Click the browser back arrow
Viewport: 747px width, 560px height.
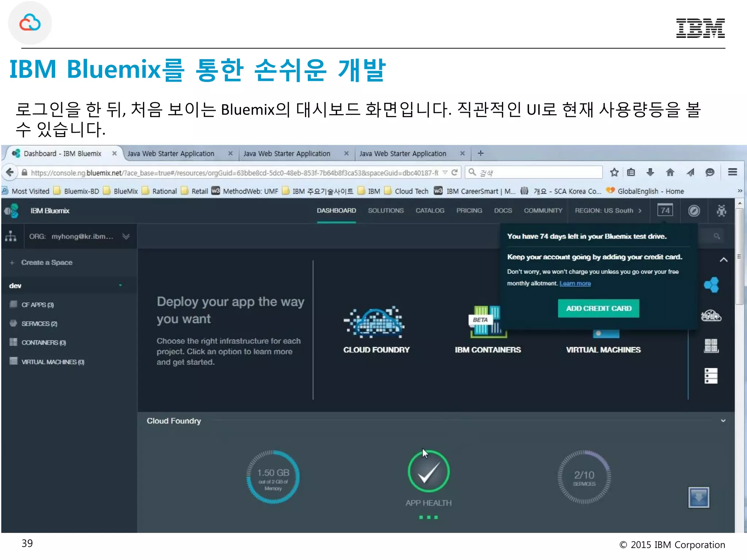[x=10, y=172]
